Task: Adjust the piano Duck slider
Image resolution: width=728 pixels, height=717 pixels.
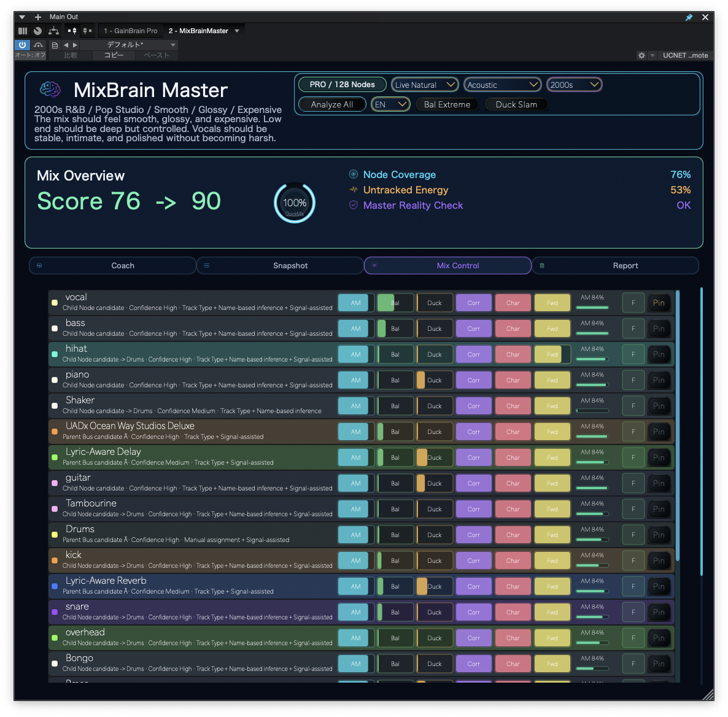Action: point(435,381)
